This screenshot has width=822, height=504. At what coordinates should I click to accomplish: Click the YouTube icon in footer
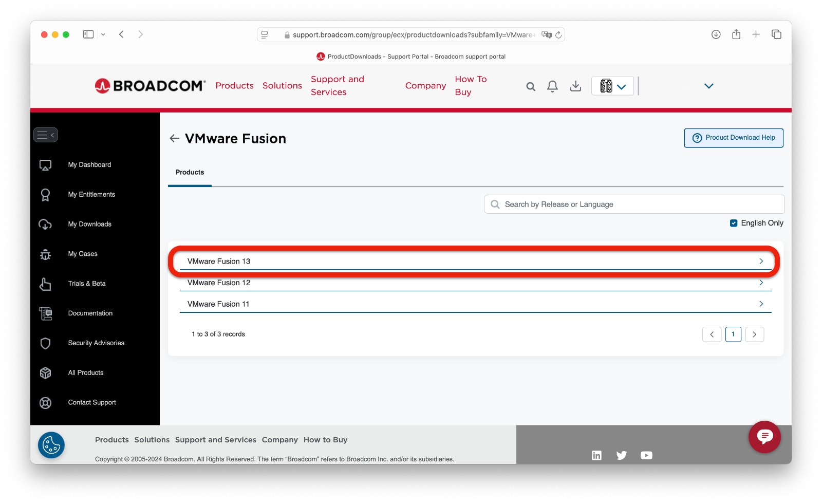[646, 455]
